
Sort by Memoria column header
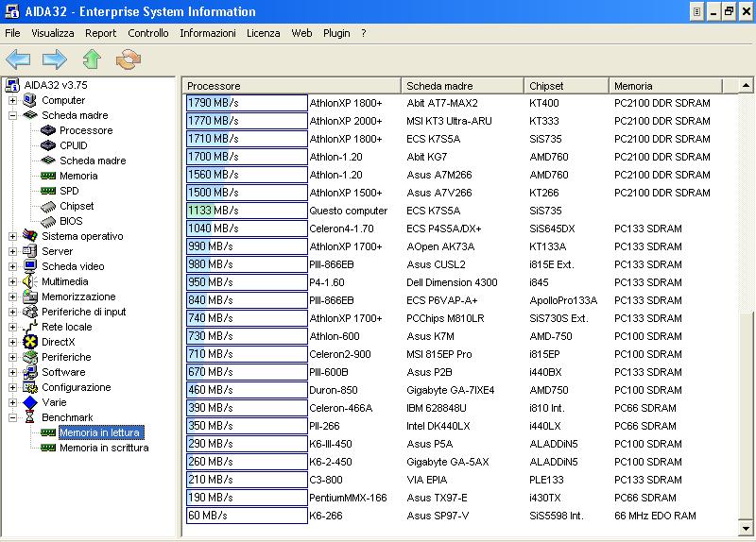[666, 86]
